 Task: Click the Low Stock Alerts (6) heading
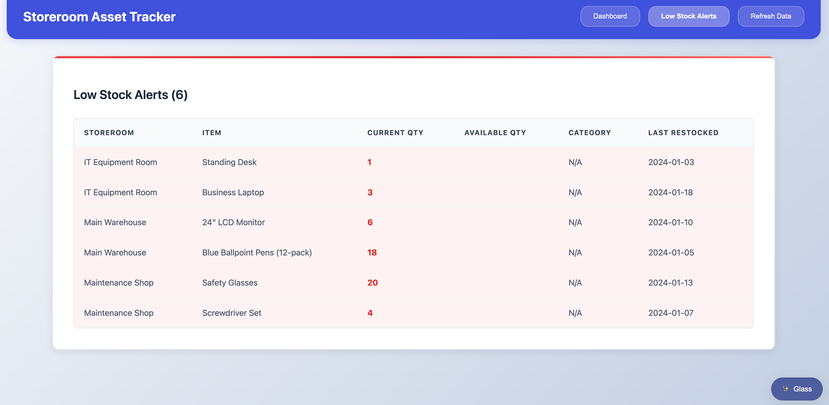pyautogui.click(x=130, y=95)
